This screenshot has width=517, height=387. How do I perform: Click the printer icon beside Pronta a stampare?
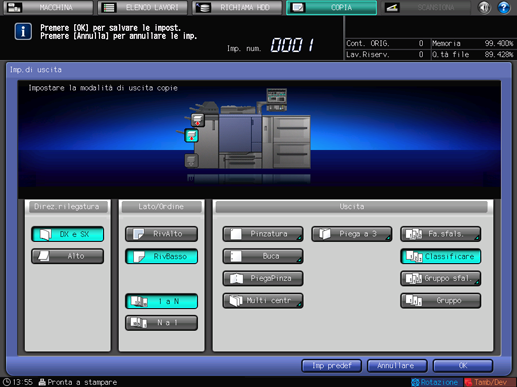tap(42, 382)
